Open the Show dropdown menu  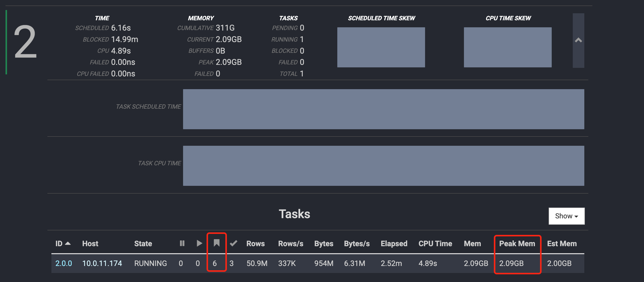(566, 216)
